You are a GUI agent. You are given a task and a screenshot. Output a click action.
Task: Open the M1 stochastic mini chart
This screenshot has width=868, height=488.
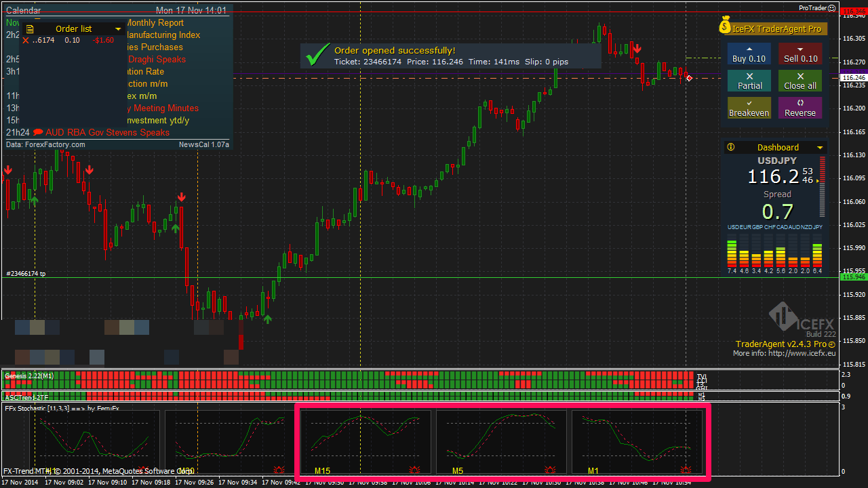coord(637,442)
